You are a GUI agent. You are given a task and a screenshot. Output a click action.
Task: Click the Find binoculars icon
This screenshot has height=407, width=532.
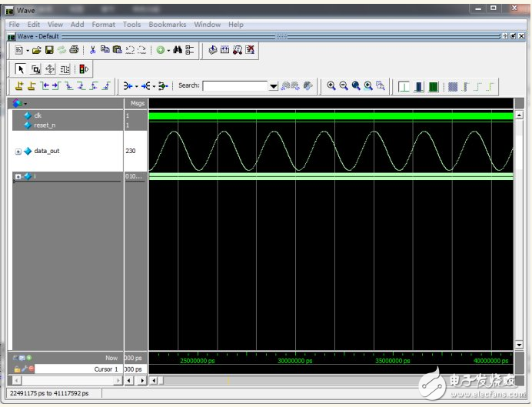click(x=178, y=50)
